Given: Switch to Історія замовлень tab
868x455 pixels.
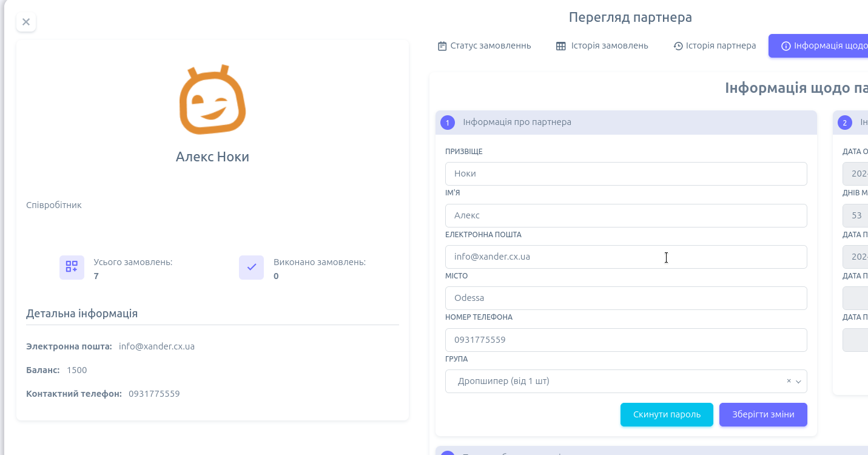Looking at the screenshot, I should [x=602, y=45].
